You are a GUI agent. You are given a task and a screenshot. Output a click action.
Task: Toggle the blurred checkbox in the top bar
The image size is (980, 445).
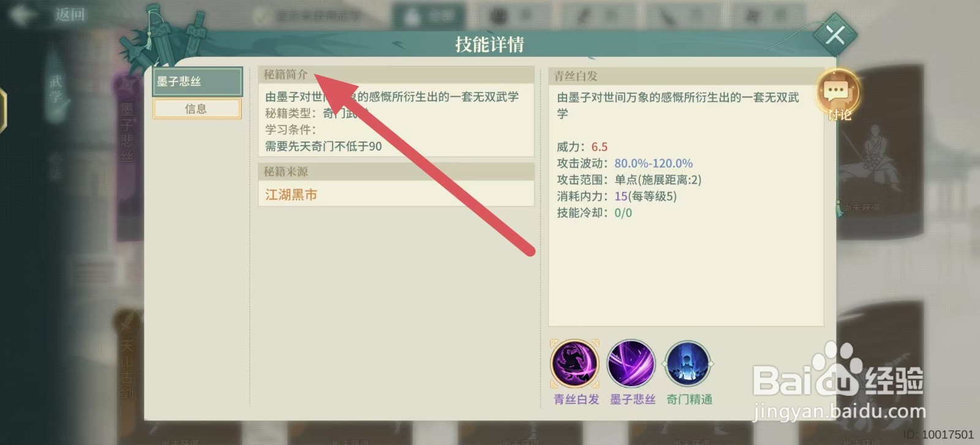[x=262, y=17]
